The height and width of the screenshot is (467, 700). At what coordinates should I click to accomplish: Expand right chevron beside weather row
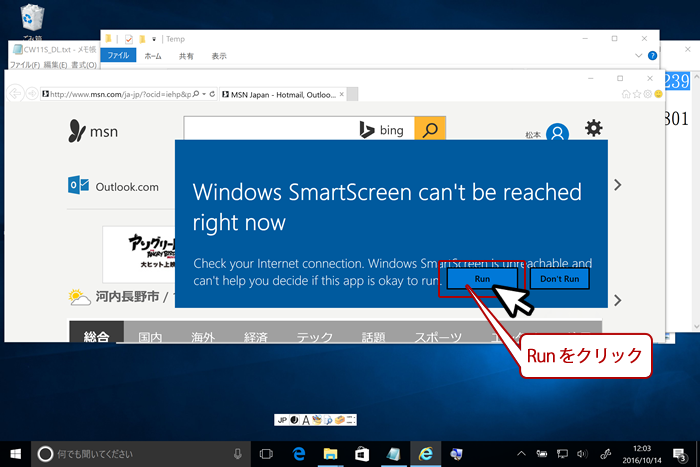click(617, 300)
